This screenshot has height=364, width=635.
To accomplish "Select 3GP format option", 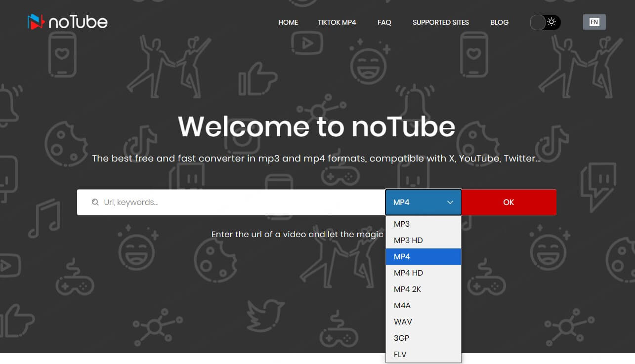I will click(x=423, y=338).
